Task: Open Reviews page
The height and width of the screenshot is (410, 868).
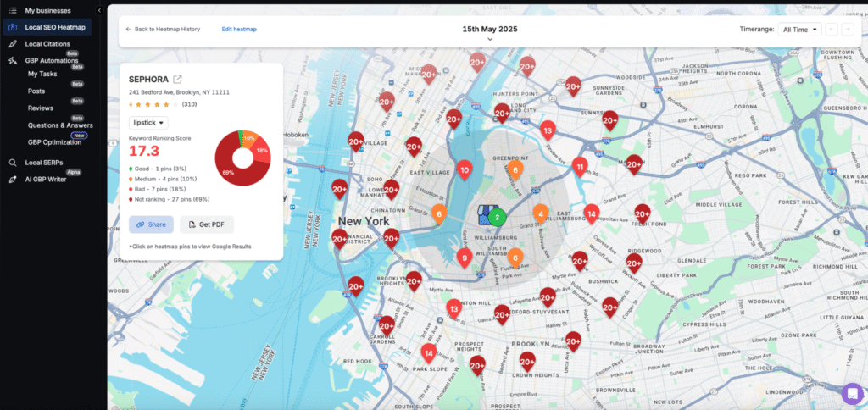Action: [41, 108]
